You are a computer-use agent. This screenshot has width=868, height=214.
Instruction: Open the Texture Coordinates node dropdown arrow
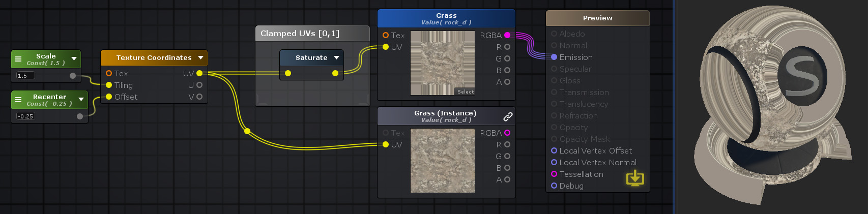(200, 57)
